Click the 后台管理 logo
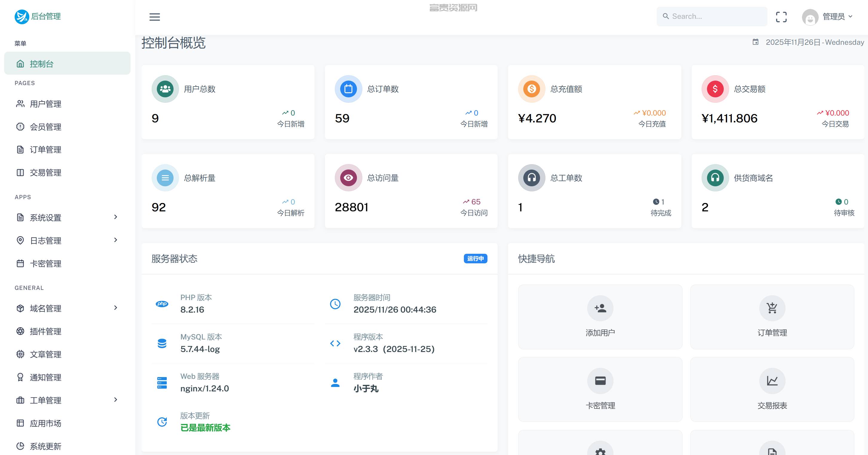This screenshot has height=455, width=868. tap(38, 16)
